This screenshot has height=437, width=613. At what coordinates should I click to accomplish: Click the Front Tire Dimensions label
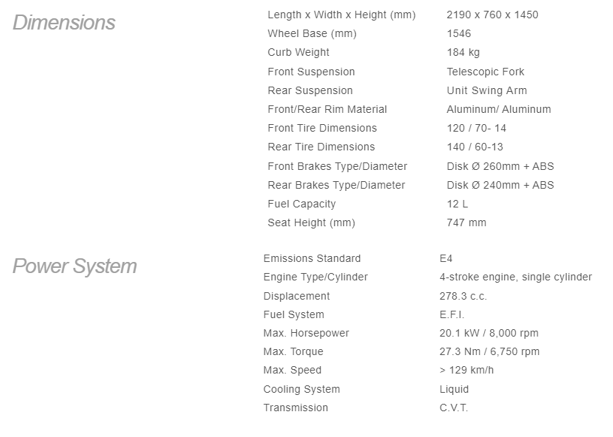tap(322, 129)
